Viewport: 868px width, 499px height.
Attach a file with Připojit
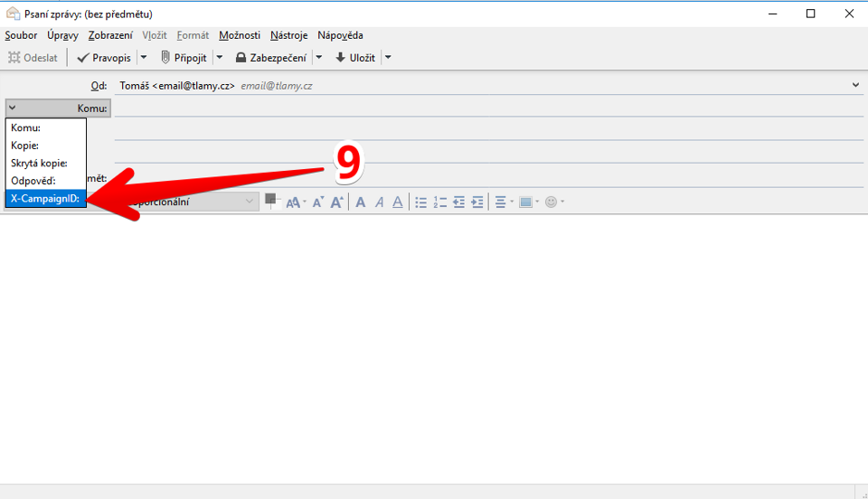[x=184, y=58]
